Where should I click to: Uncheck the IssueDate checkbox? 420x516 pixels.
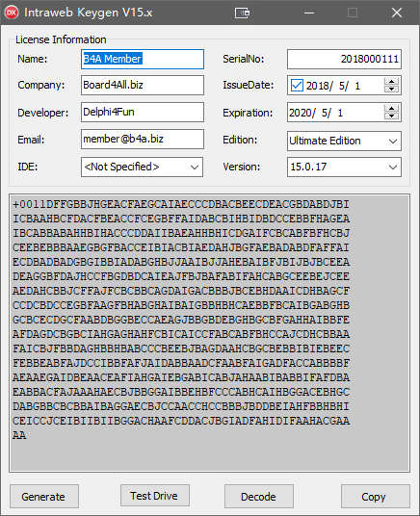[297, 86]
